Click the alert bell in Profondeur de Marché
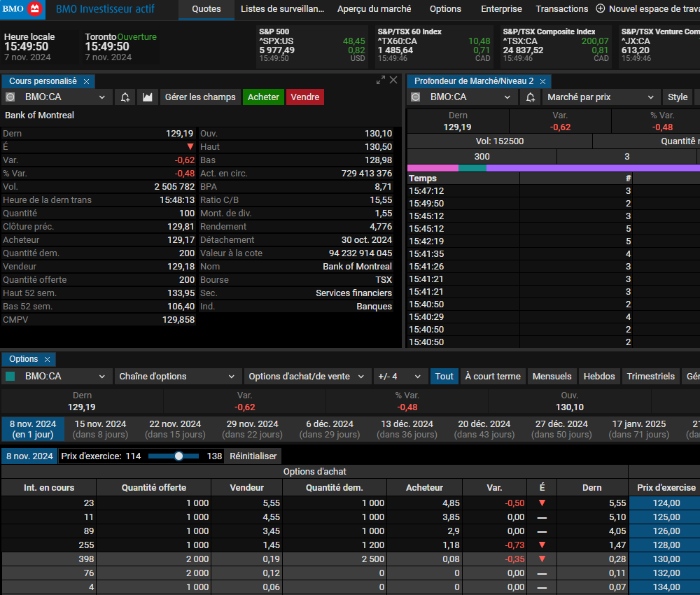This screenshot has width=700, height=595. point(531,97)
